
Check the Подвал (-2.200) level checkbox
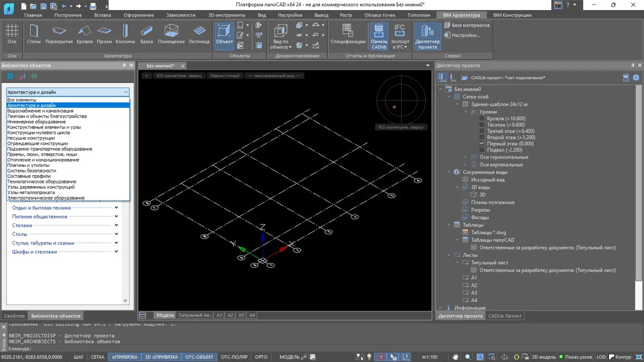[x=480, y=150]
